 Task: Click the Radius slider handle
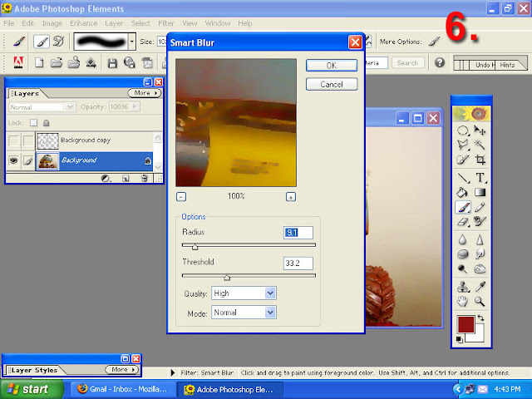(x=195, y=247)
